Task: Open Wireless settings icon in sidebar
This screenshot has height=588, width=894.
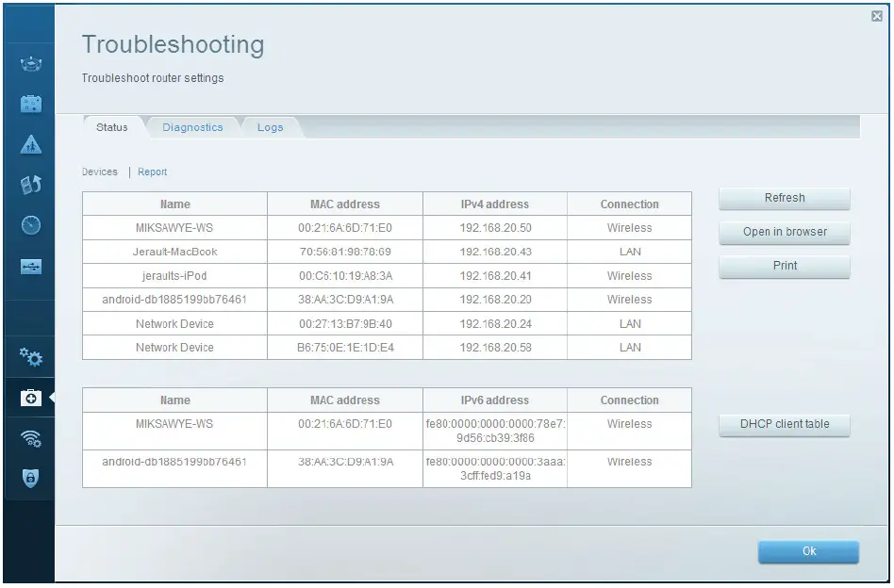Action: pyautogui.click(x=30, y=439)
